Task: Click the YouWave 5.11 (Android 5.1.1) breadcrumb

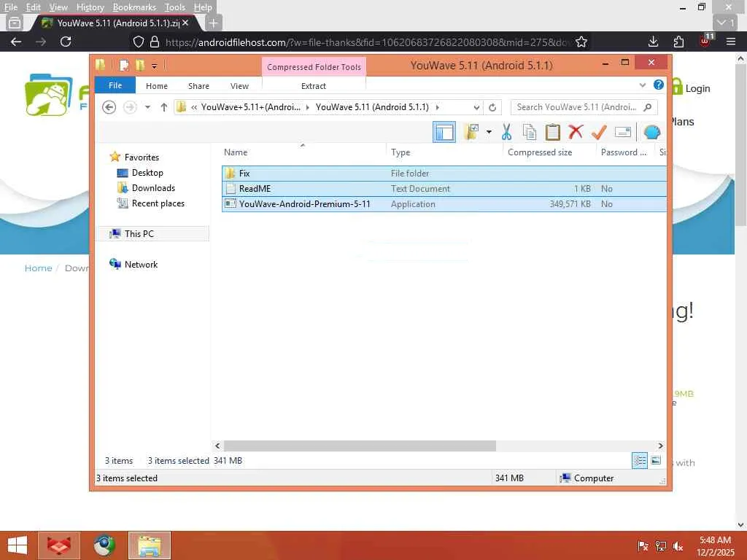Action: [372, 107]
